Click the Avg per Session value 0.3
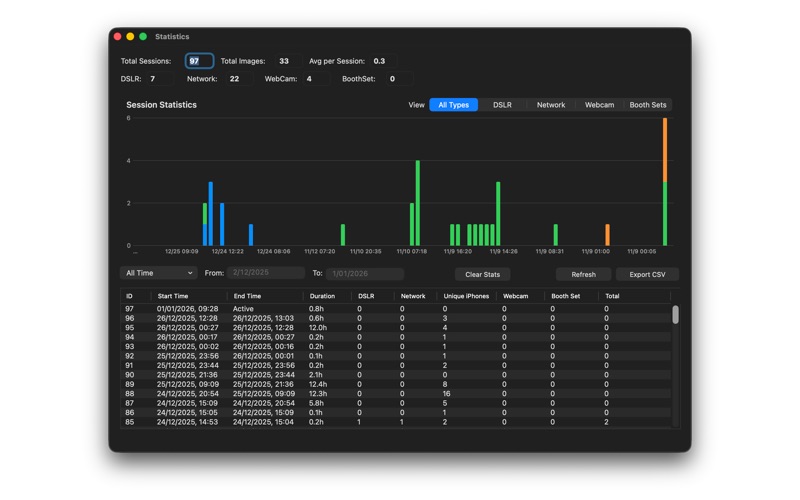Image resolution: width=800 pixels, height=500 pixels. (383, 61)
